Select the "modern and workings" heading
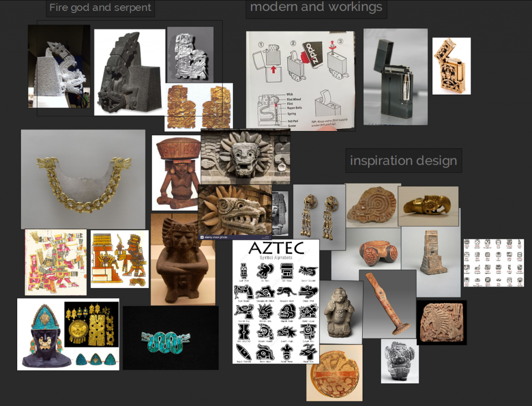The height and width of the screenshot is (406, 532). click(x=316, y=7)
